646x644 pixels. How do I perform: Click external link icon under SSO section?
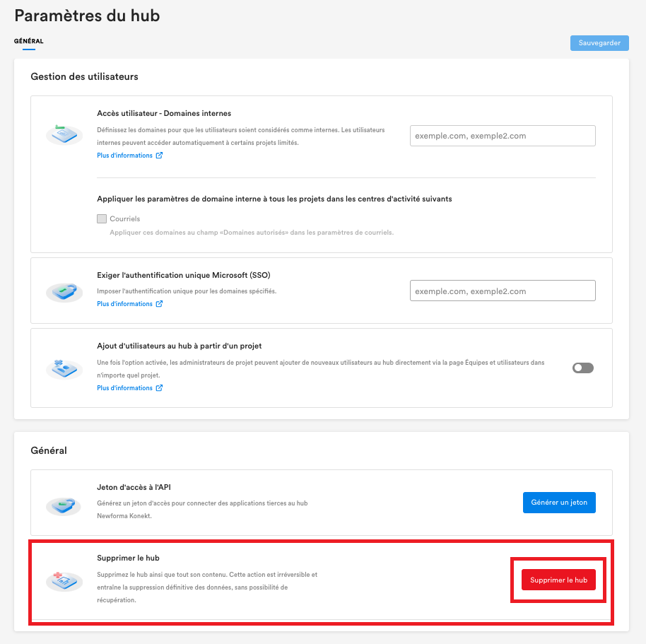tap(159, 304)
